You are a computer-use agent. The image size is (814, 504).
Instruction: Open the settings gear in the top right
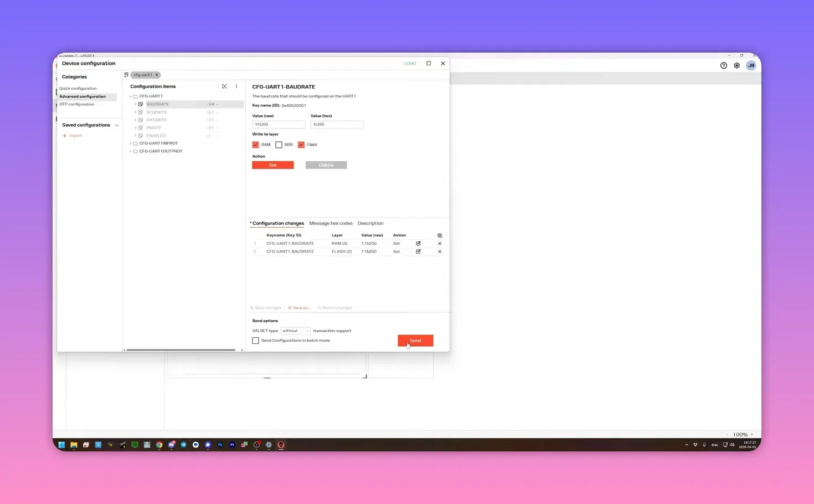click(x=736, y=65)
